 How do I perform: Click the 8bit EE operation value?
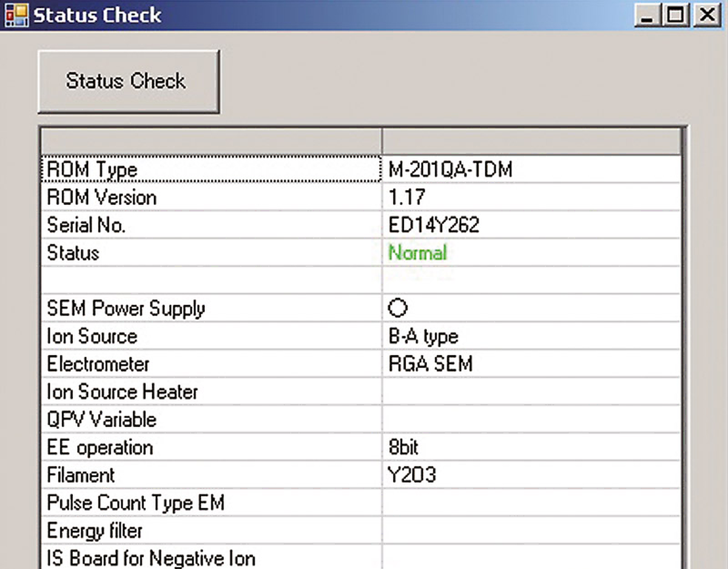click(403, 448)
